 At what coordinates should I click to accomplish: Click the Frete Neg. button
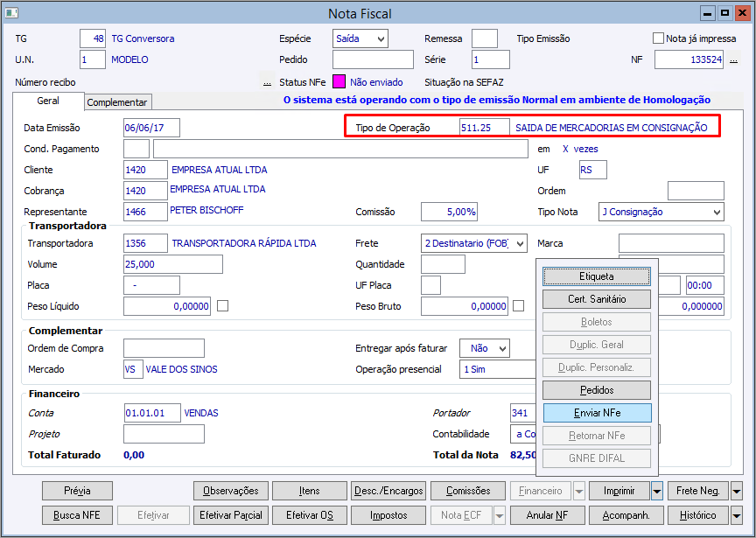pos(697,491)
